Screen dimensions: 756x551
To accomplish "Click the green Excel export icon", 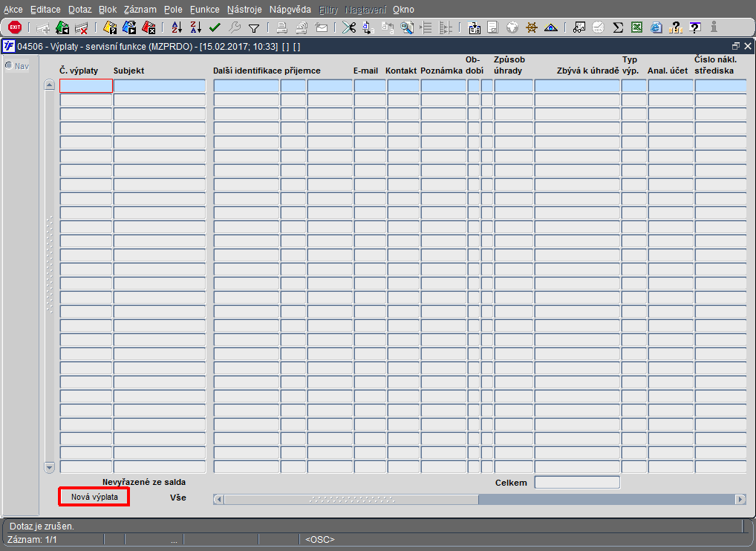I will click(637, 28).
